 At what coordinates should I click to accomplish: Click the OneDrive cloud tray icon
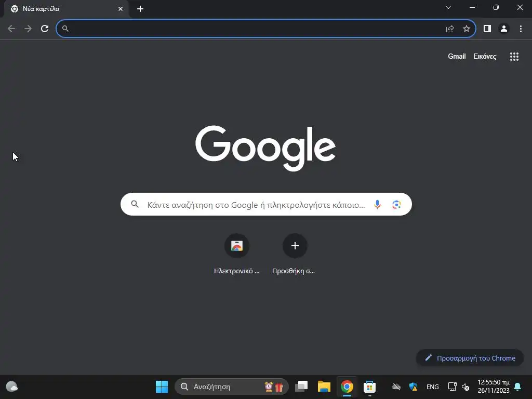(396, 387)
